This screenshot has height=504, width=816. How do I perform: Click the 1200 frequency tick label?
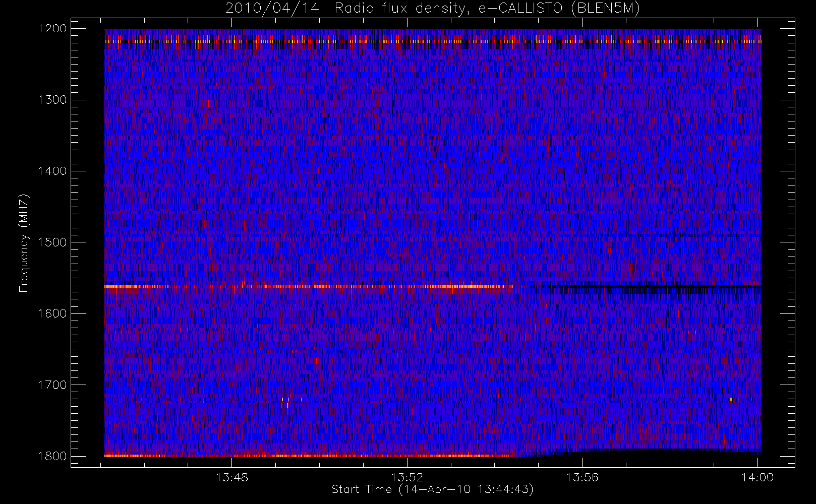click(x=52, y=29)
